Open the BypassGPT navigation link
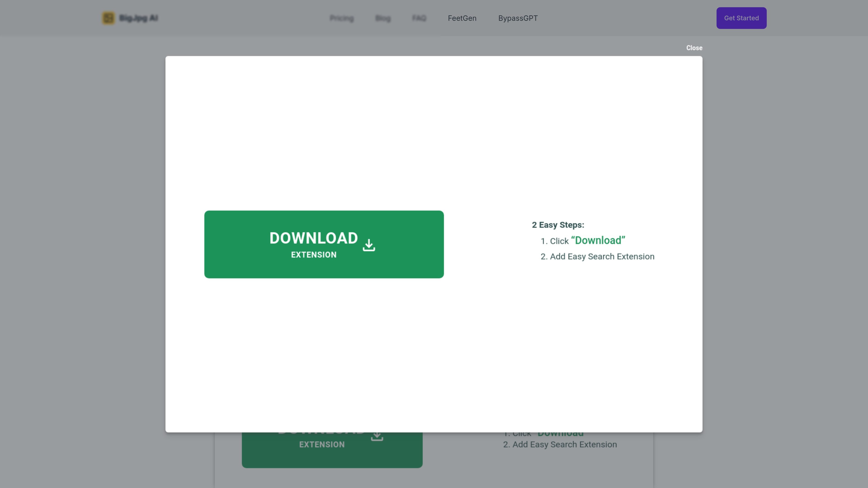 (x=518, y=18)
